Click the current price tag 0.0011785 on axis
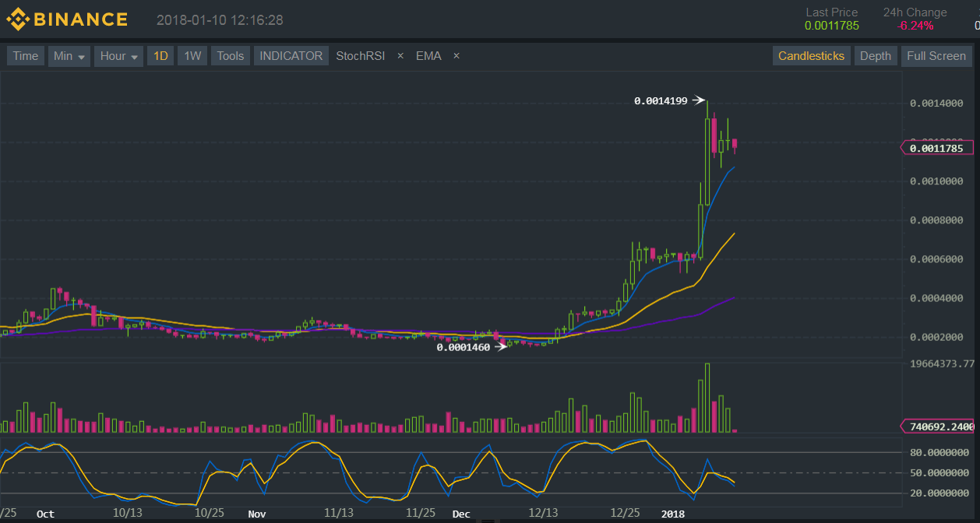The width and height of the screenshot is (980, 523). point(937,148)
